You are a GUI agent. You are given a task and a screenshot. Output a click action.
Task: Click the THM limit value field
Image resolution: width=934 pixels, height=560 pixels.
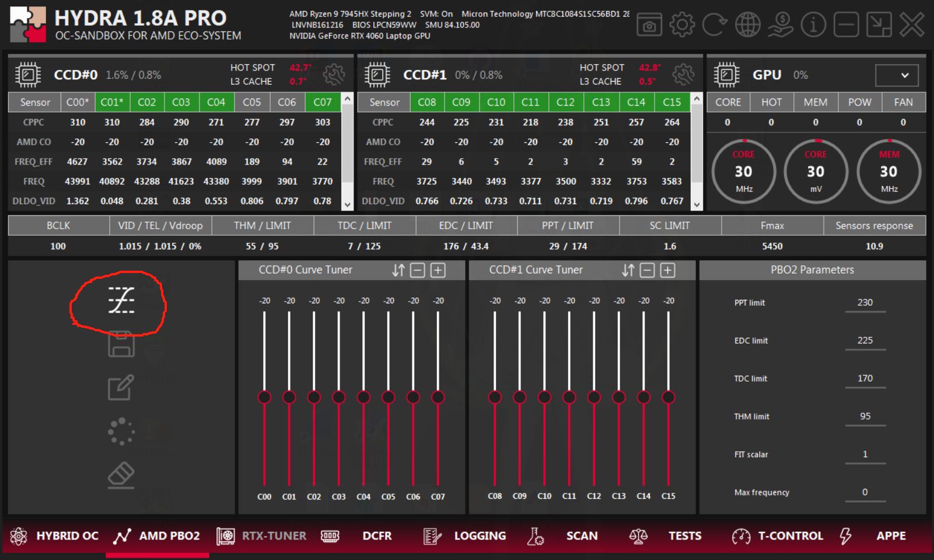coord(865,416)
